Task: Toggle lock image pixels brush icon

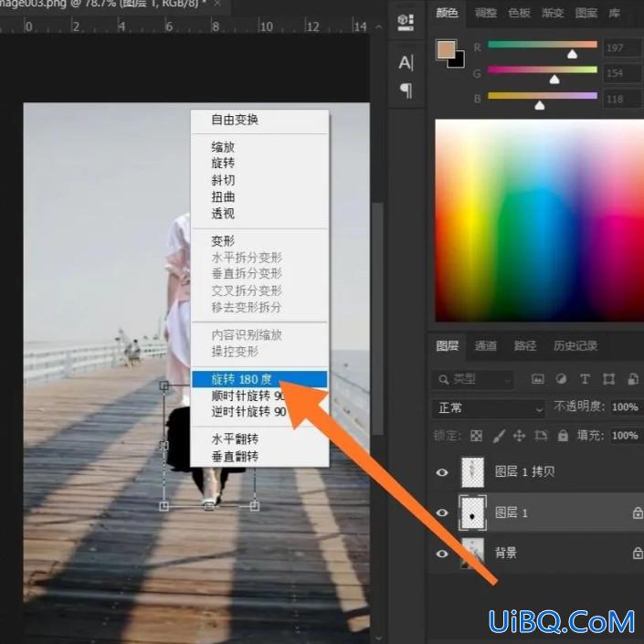Action: [x=498, y=436]
